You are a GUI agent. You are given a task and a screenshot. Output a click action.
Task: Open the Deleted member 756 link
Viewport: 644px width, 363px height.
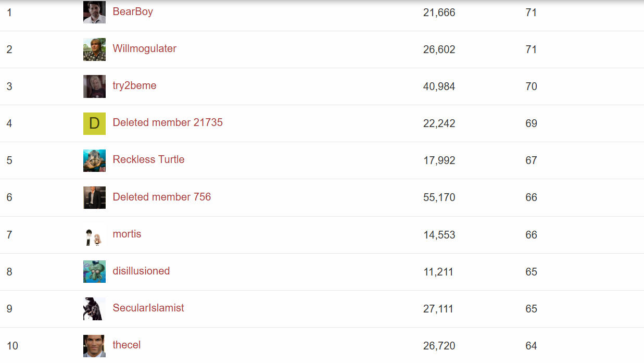point(162,197)
